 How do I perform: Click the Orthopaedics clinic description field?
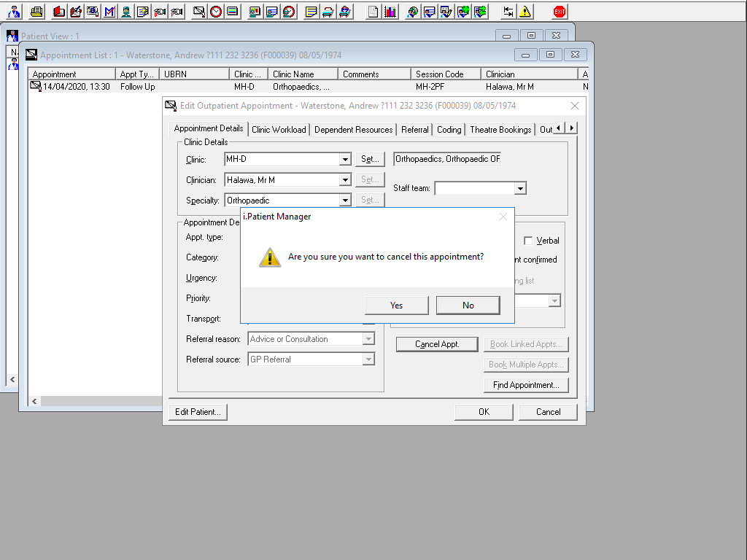447,159
